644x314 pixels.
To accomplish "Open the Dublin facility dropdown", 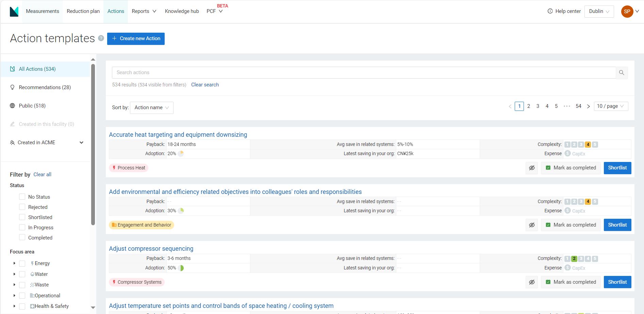I will [599, 11].
